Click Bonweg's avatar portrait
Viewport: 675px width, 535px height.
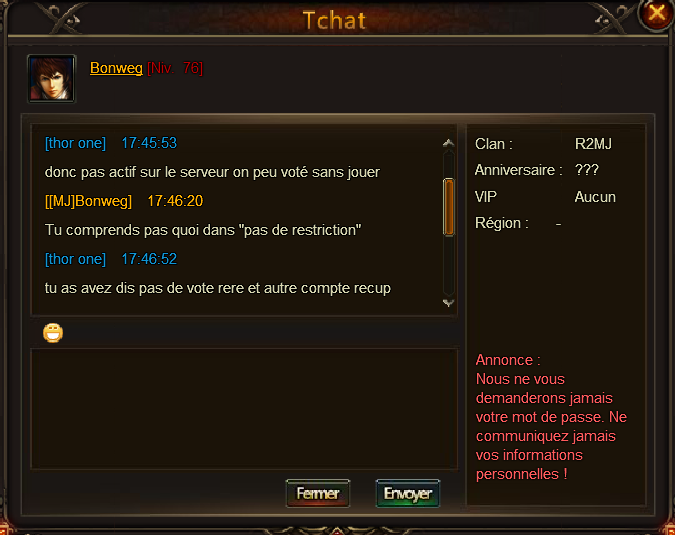[x=52, y=79]
